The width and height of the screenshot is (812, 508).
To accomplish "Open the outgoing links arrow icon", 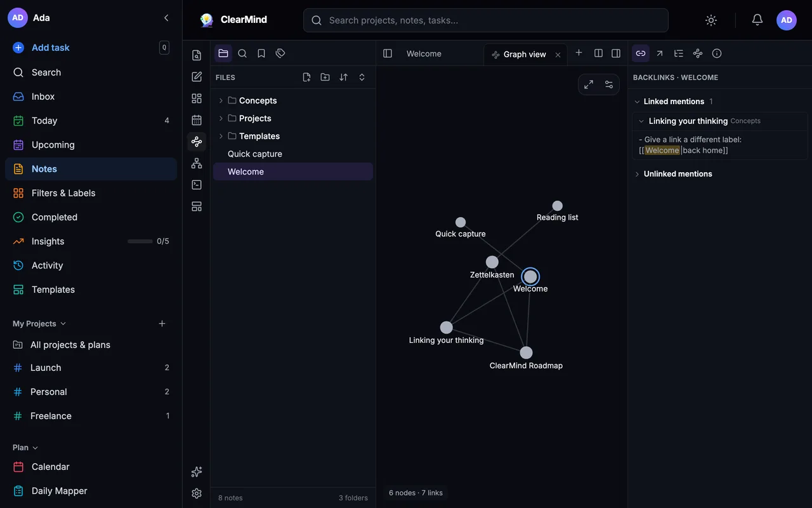I will 660,53.
